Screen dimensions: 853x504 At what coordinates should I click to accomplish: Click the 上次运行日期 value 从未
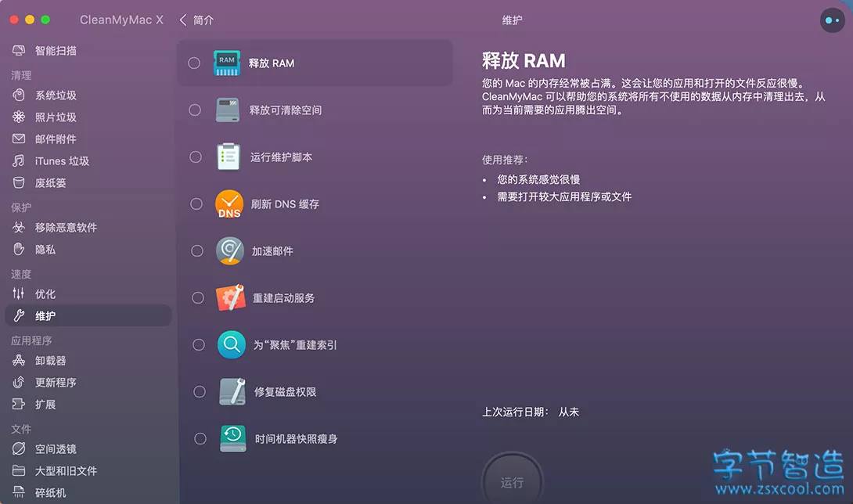[x=568, y=412]
